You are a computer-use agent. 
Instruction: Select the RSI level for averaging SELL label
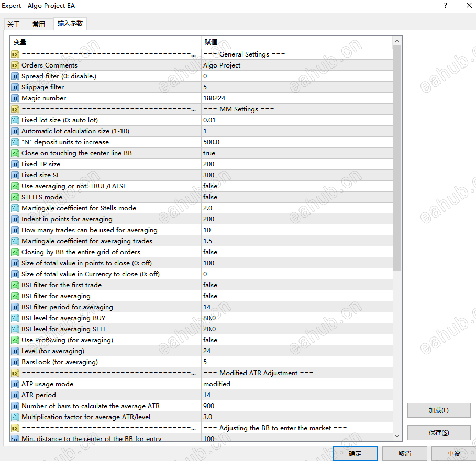pos(64,329)
